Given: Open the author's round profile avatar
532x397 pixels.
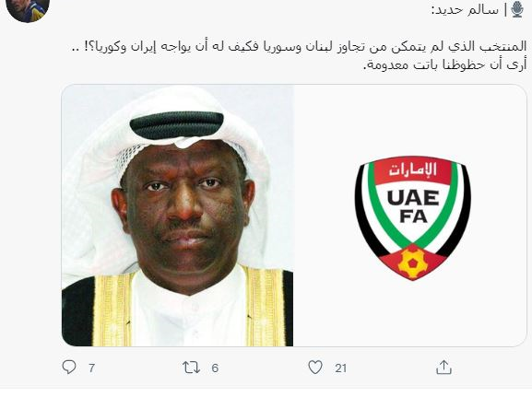Looking at the screenshot, I should point(28,7).
